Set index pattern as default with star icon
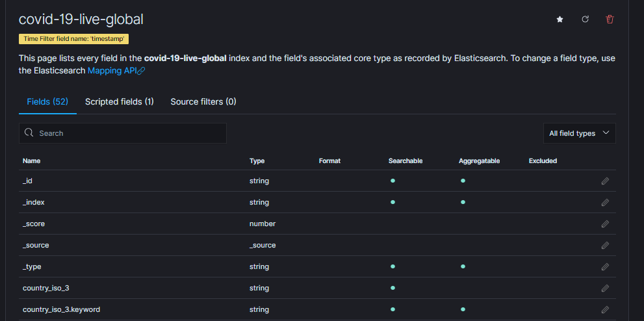 (560, 19)
